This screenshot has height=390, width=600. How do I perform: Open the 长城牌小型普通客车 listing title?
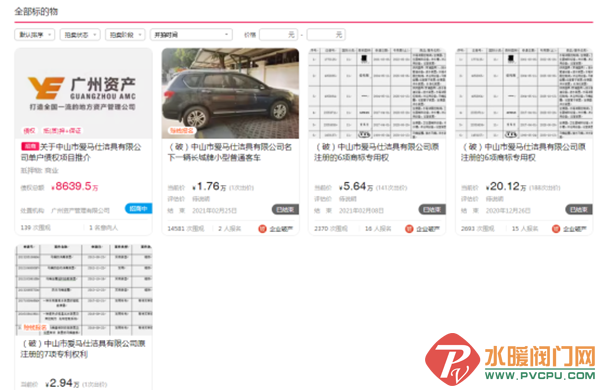230,152
